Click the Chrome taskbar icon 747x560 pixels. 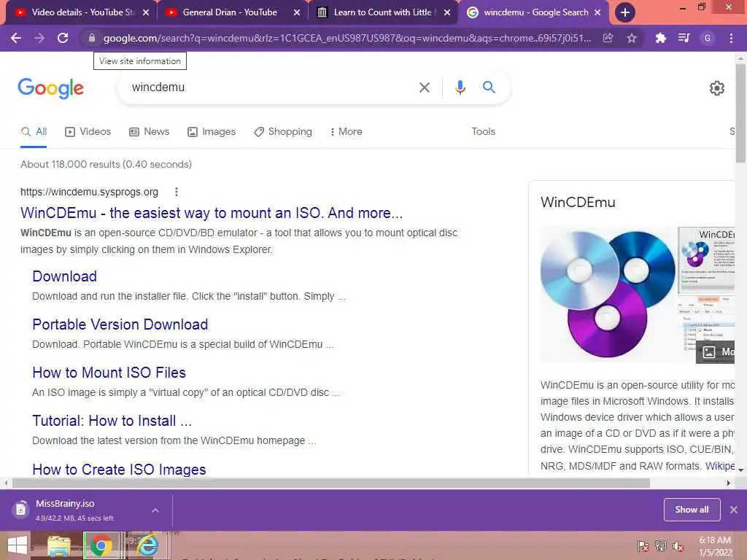pyautogui.click(x=101, y=545)
